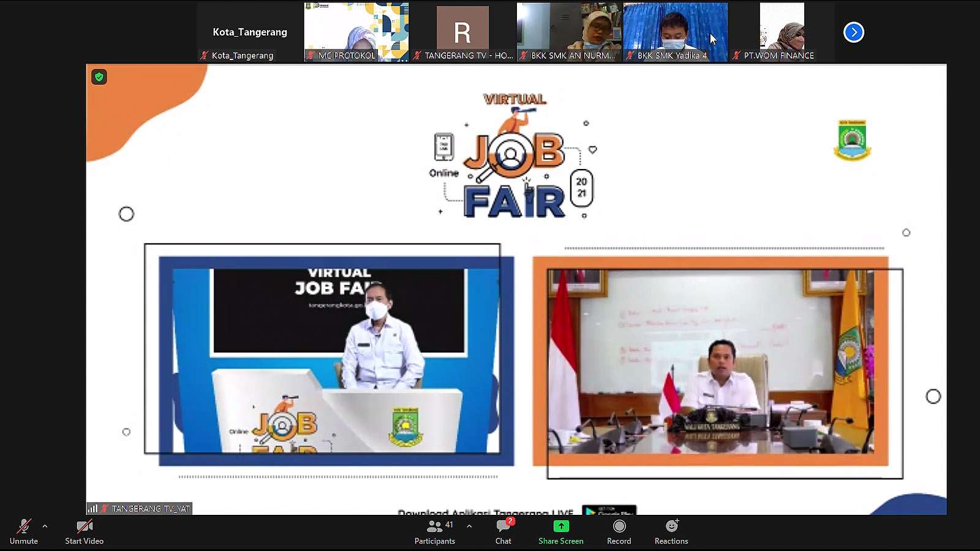Expand audio options arrow beside Unmute
Screen dimensions: 980x551
(45, 526)
